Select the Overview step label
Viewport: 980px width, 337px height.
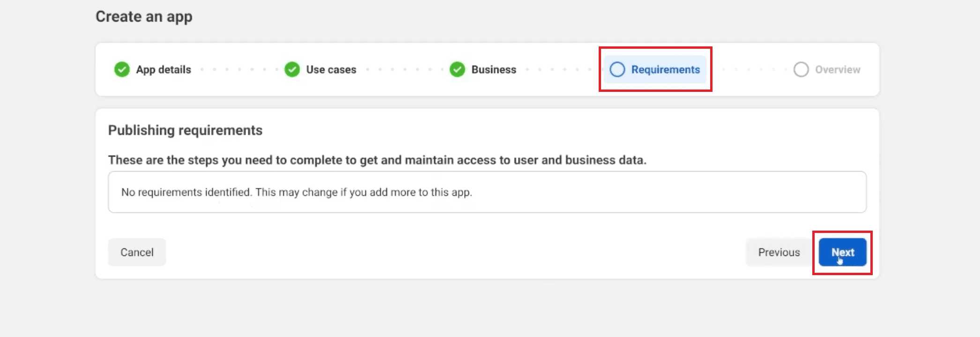pos(838,69)
